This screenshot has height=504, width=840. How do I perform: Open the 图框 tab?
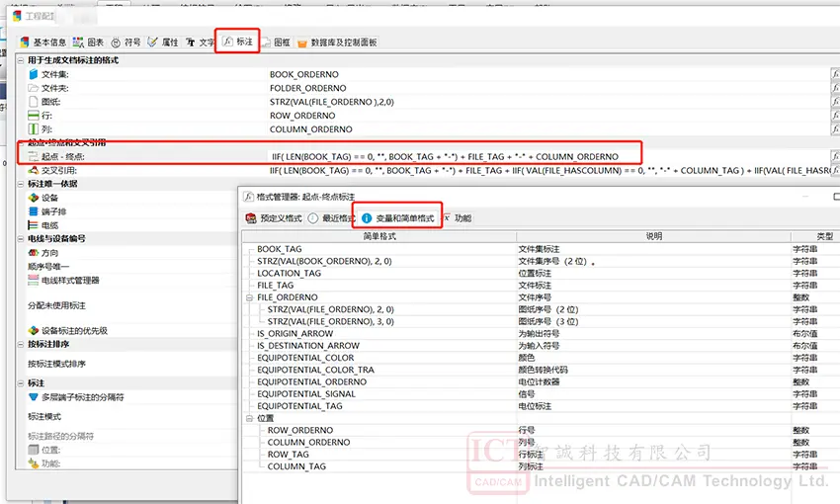276,42
